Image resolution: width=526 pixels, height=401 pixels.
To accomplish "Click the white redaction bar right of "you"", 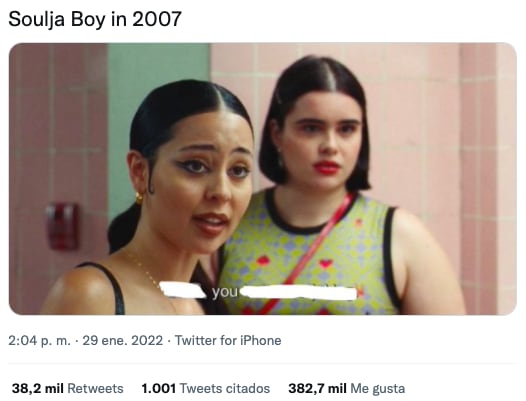I will [298, 293].
